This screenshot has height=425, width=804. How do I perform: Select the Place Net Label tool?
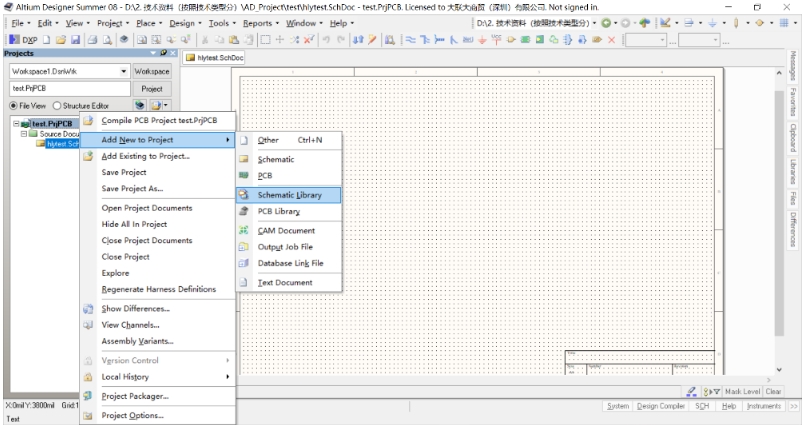pos(468,39)
